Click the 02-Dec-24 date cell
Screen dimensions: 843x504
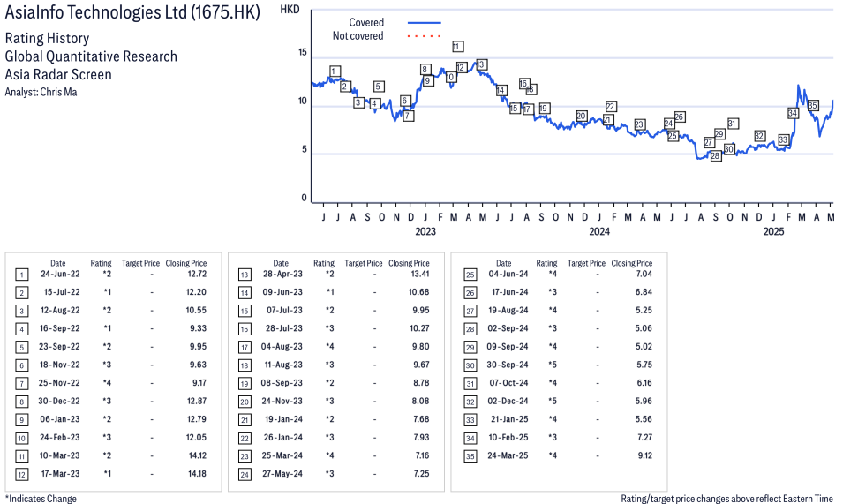pyautogui.click(x=508, y=402)
